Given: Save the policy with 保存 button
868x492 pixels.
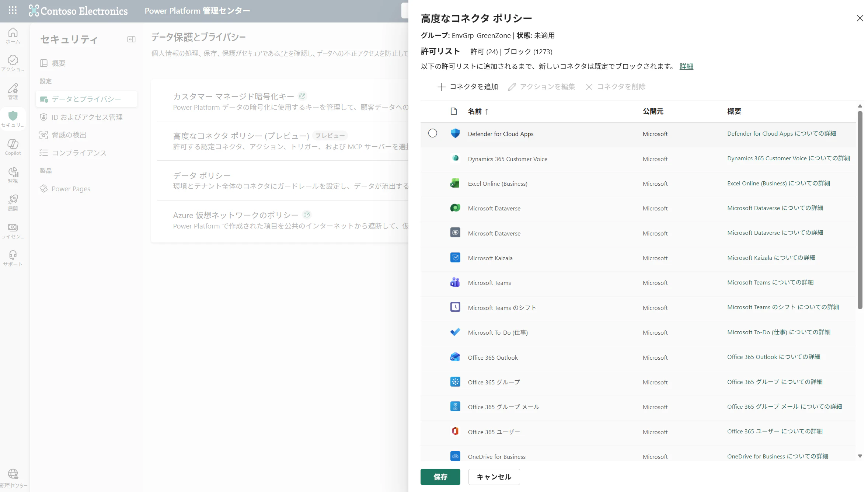Looking at the screenshot, I should tap(440, 477).
